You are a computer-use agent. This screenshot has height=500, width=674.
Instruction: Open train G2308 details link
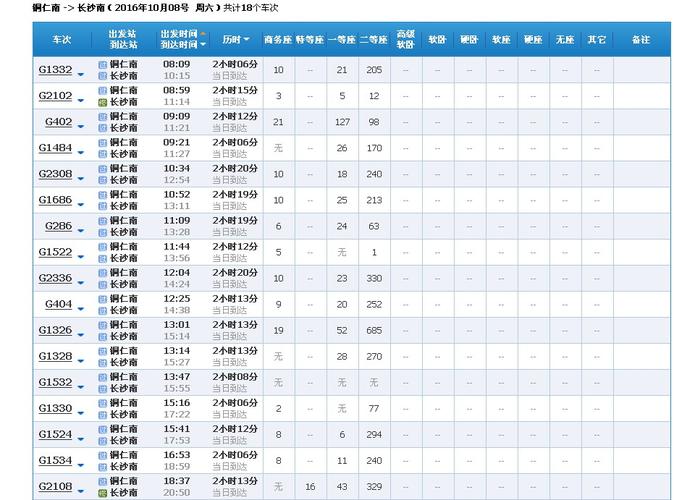click(55, 174)
